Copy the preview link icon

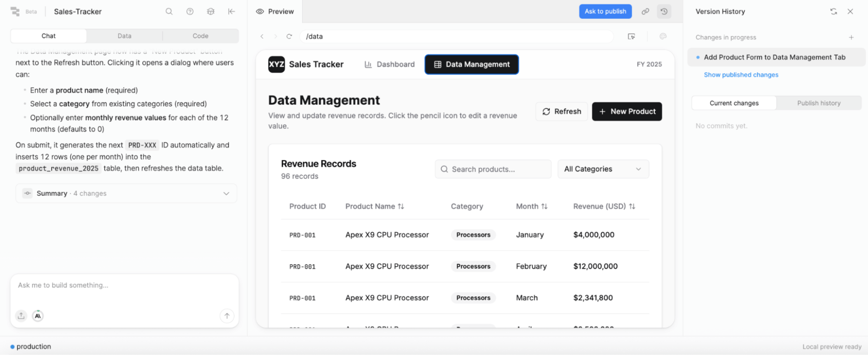click(645, 12)
